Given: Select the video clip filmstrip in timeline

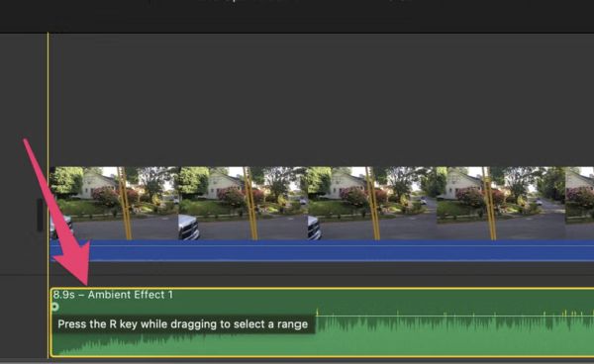Looking at the screenshot, I should point(322,203).
